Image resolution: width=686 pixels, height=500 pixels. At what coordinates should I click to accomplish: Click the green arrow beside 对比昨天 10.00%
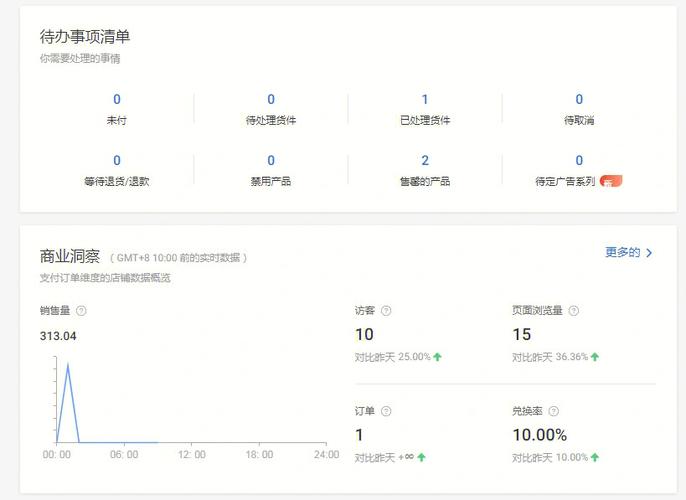pyautogui.click(x=595, y=458)
